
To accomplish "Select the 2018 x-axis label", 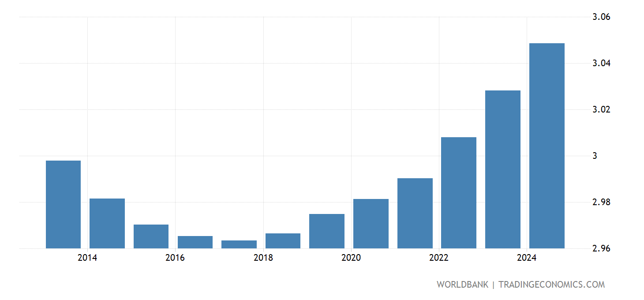I will [263, 258].
